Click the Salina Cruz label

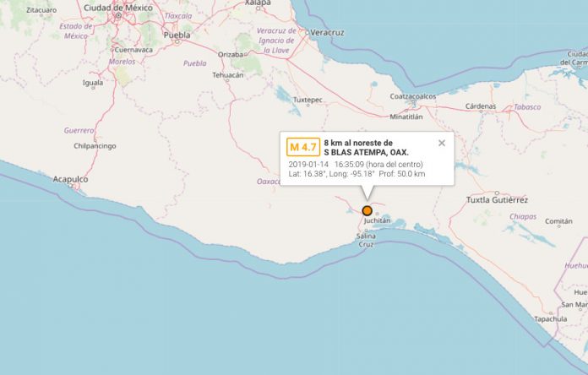pyautogui.click(x=366, y=240)
